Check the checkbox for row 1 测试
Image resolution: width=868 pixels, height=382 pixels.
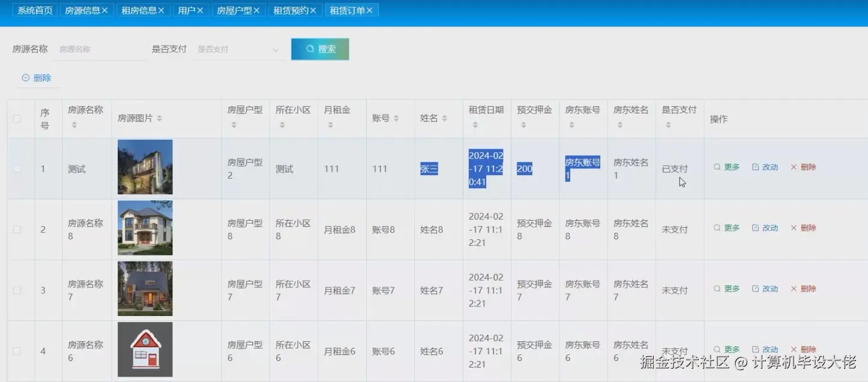(17, 169)
